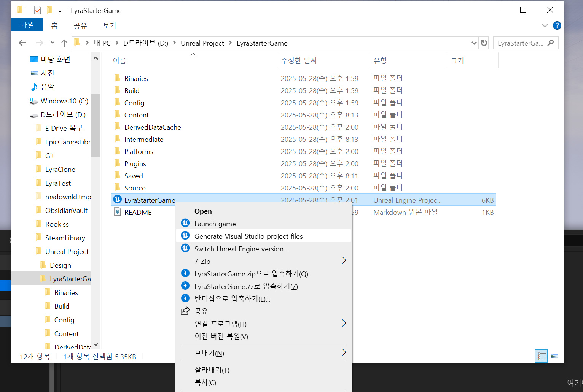
Task: Choose 이전 버전 복원 in context menu
Action: pyautogui.click(x=263, y=336)
